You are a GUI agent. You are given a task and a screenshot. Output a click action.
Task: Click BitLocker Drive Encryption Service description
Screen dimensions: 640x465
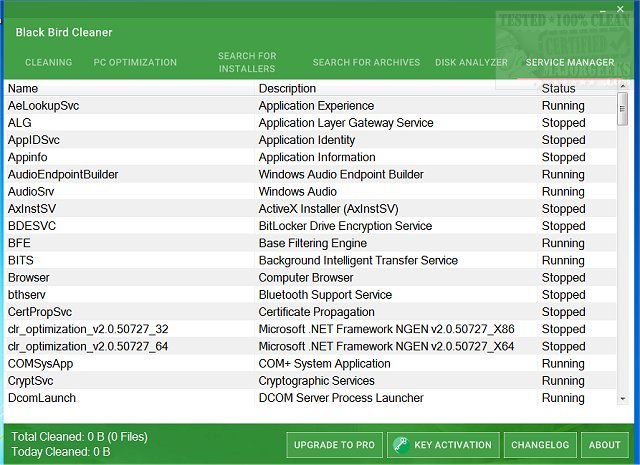point(345,226)
